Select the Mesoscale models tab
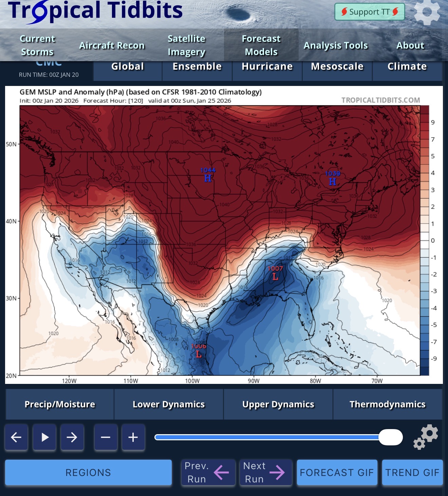This screenshot has height=496, width=448. 337,67
